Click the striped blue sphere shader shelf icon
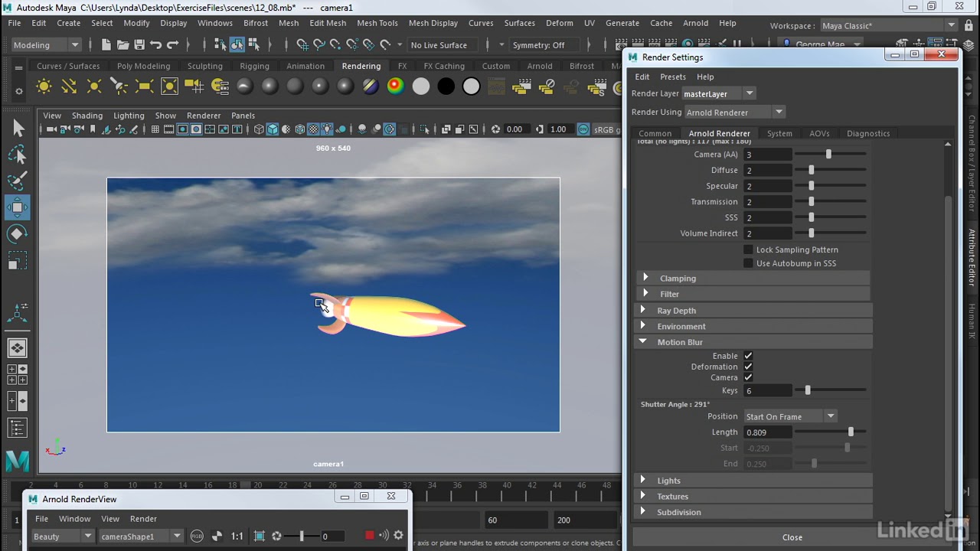 click(x=371, y=86)
